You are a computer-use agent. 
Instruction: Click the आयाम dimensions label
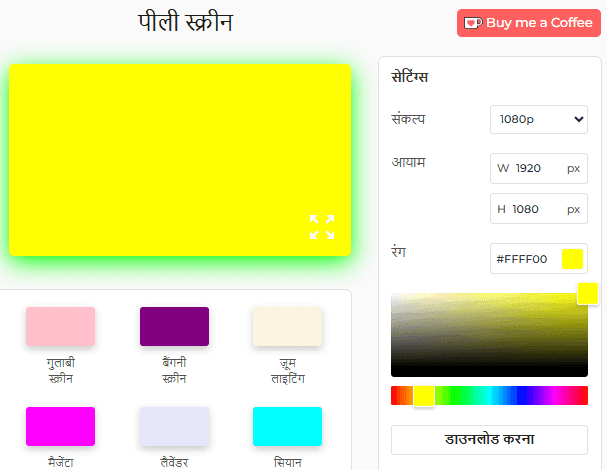tap(408, 162)
